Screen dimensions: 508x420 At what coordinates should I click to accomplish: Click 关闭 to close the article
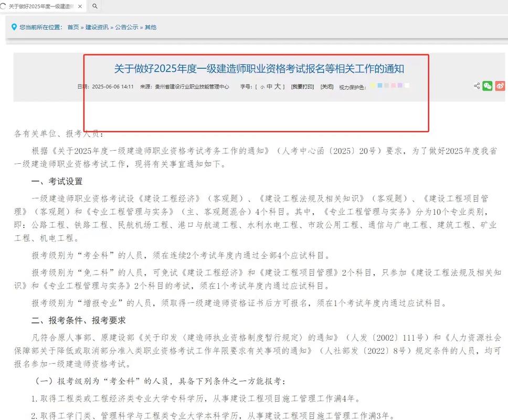pos(327,86)
